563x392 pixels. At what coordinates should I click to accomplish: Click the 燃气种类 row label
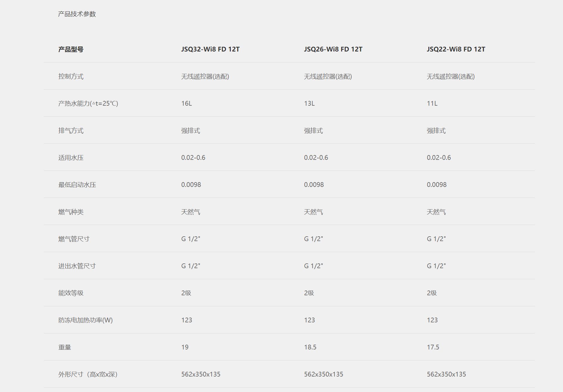(71, 212)
